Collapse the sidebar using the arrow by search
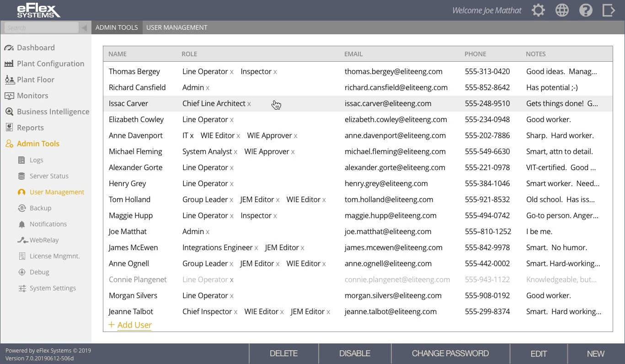The width and height of the screenshot is (625, 364). [84, 28]
